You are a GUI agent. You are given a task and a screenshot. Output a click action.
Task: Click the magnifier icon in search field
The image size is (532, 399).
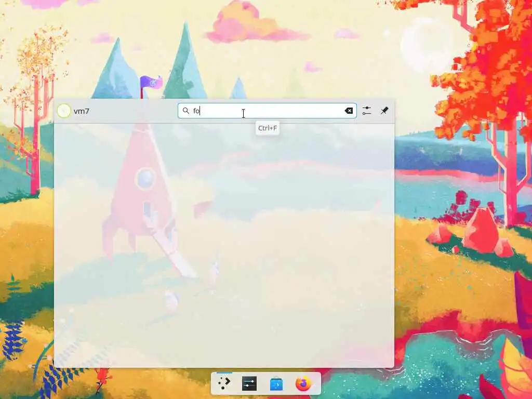click(x=185, y=111)
